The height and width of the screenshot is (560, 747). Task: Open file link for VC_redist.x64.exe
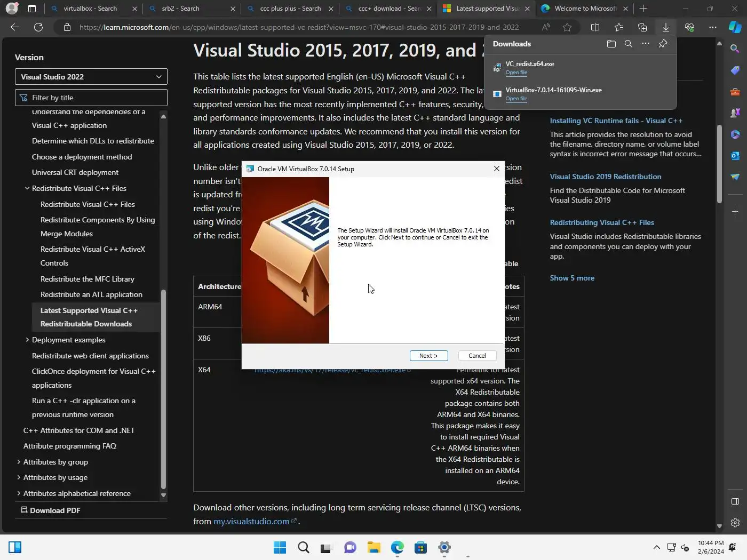pos(516,73)
